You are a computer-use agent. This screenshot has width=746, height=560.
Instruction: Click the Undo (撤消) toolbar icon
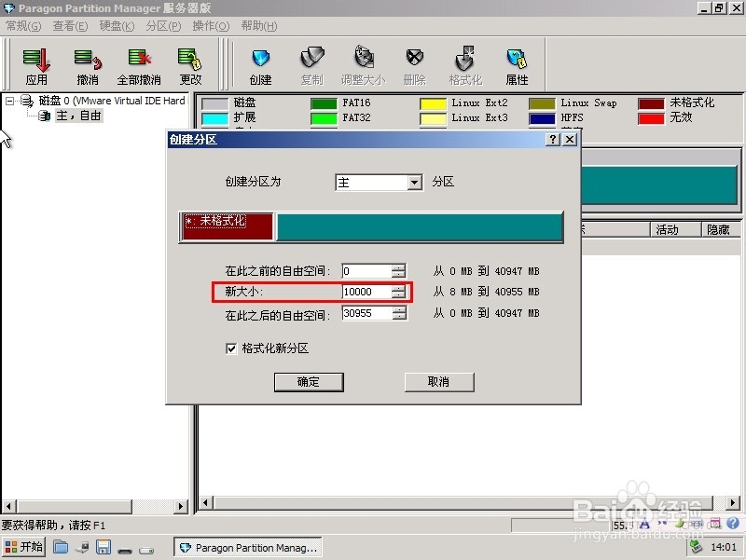[88, 65]
